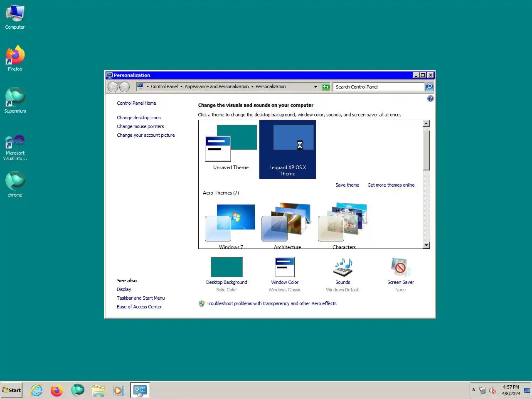
Task: Open Change your account picture link
Action: coord(146,135)
